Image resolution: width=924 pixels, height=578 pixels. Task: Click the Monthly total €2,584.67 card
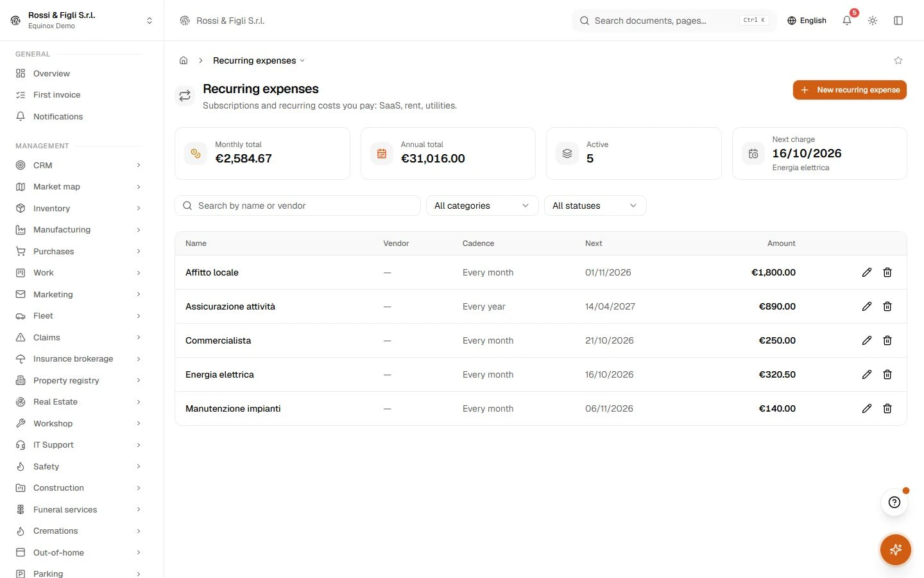pyautogui.click(x=262, y=153)
